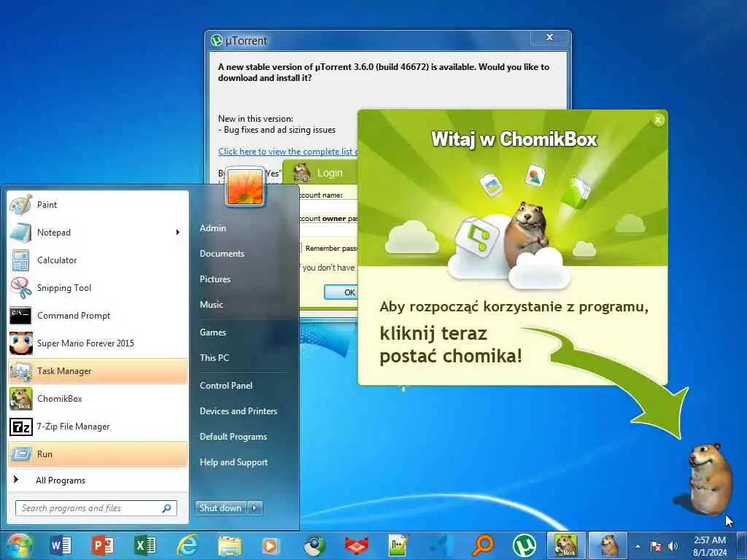Launch Internet Explorer from the taskbar
This screenshot has height=560, width=747.
187,545
